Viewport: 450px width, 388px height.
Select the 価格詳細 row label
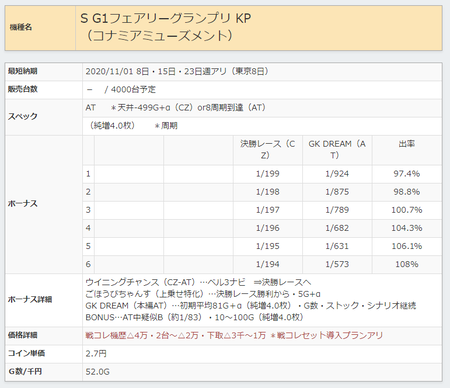pyautogui.click(x=23, y=335)
